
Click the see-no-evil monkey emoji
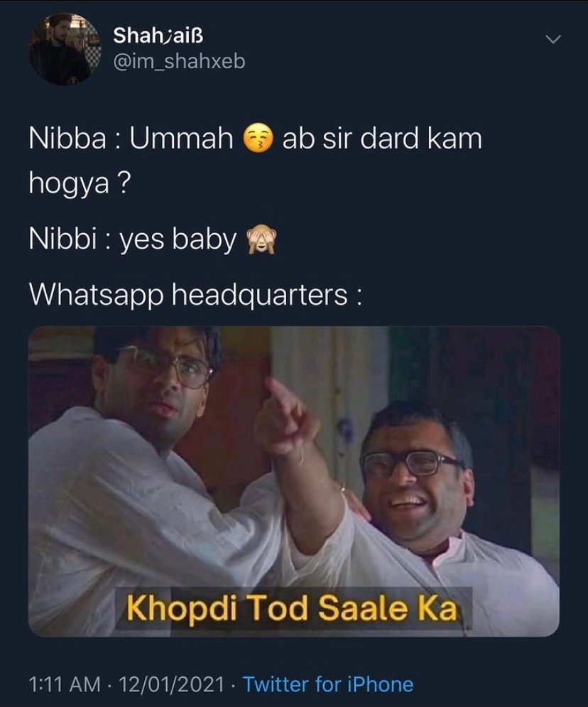(x=261, y=239)
